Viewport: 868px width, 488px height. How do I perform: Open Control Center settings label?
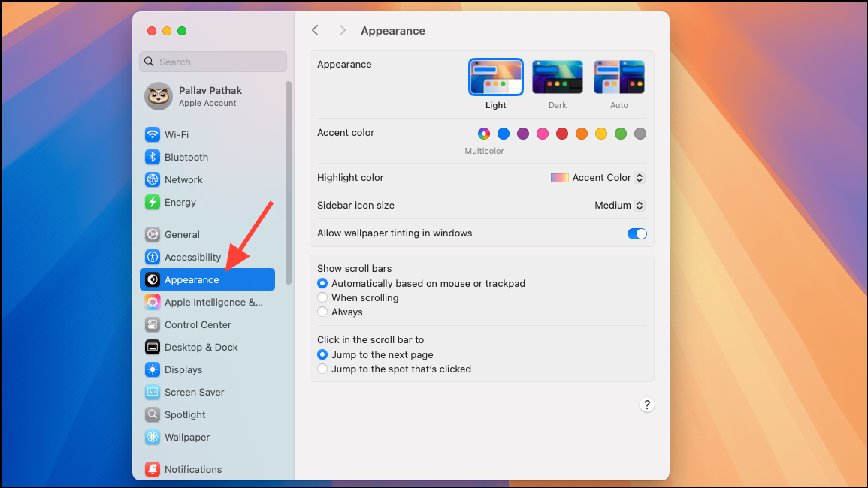198,325
